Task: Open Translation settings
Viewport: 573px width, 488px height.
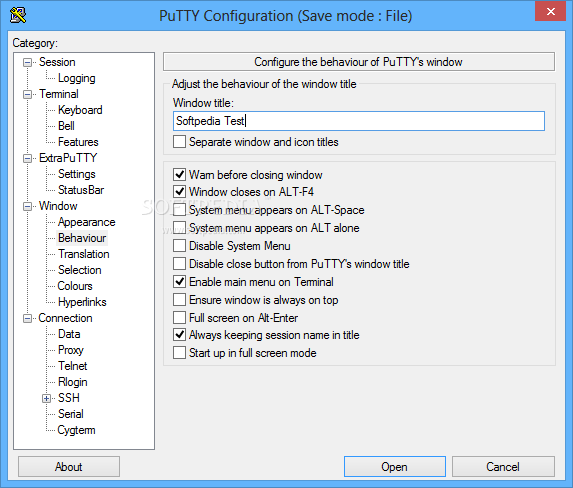Action: (x=84, y=254)
